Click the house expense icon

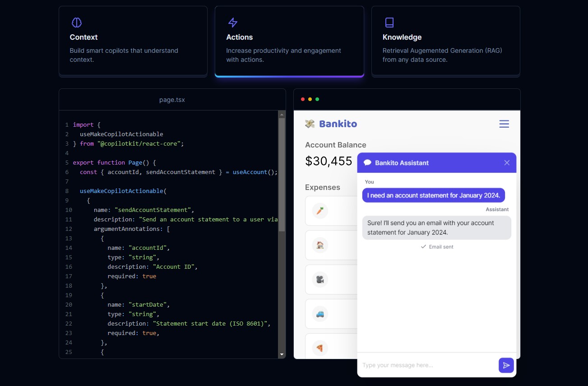(x=320, y=245)
